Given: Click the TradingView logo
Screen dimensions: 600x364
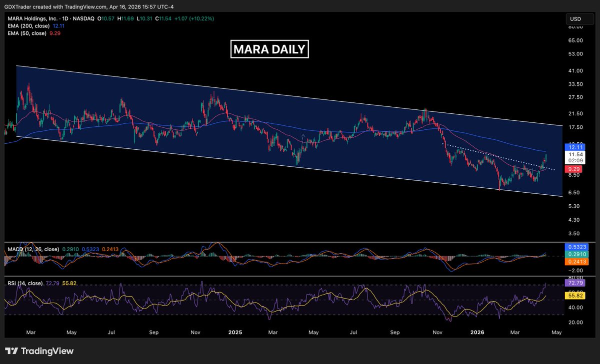Looking at the screenshot, I should [39, 351].
